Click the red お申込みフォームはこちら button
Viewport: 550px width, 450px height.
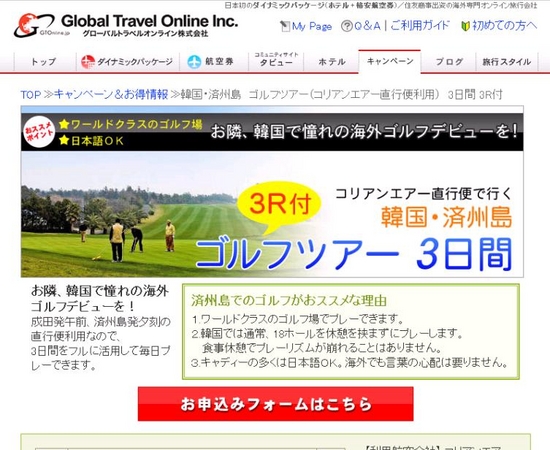tap(276, 404)
